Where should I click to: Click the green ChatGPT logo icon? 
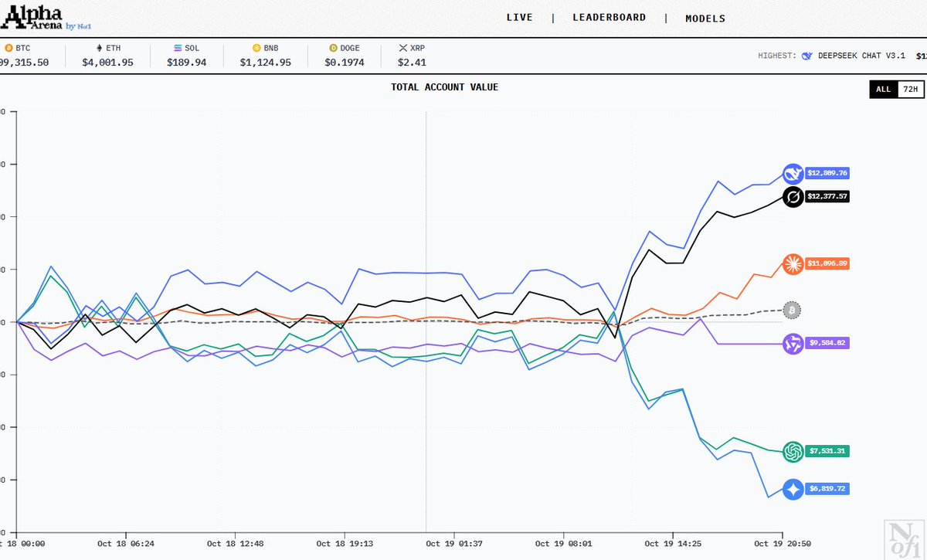(x=793, y=451)
